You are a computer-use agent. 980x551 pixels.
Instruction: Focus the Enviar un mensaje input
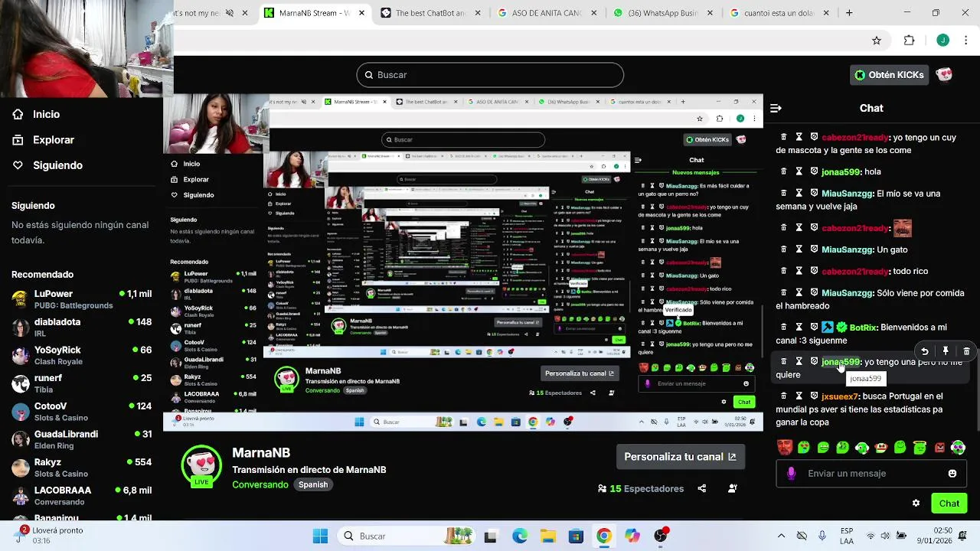(x=871, y=474)
